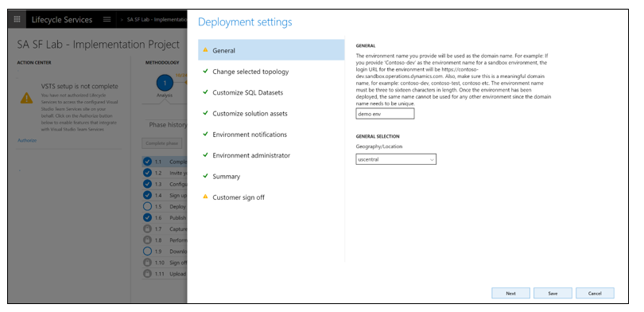Click checkmark beside Environment administrator

(x=205, y=155)
